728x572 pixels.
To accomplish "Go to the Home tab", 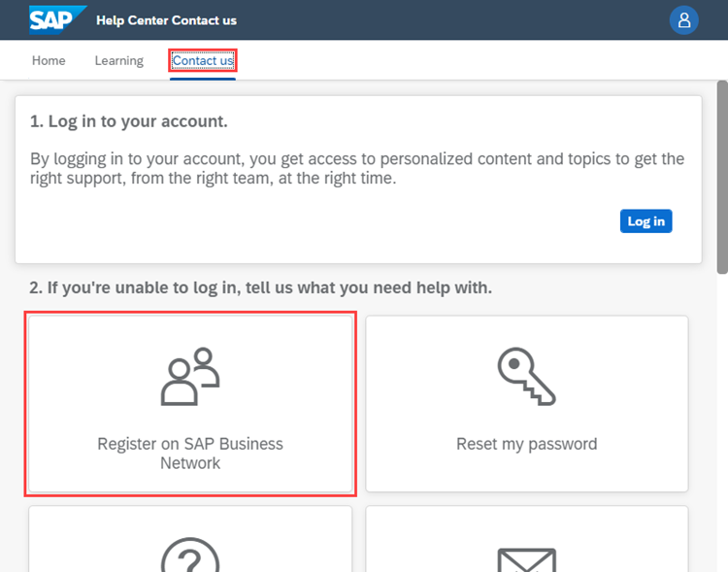I will click(49, 60).
